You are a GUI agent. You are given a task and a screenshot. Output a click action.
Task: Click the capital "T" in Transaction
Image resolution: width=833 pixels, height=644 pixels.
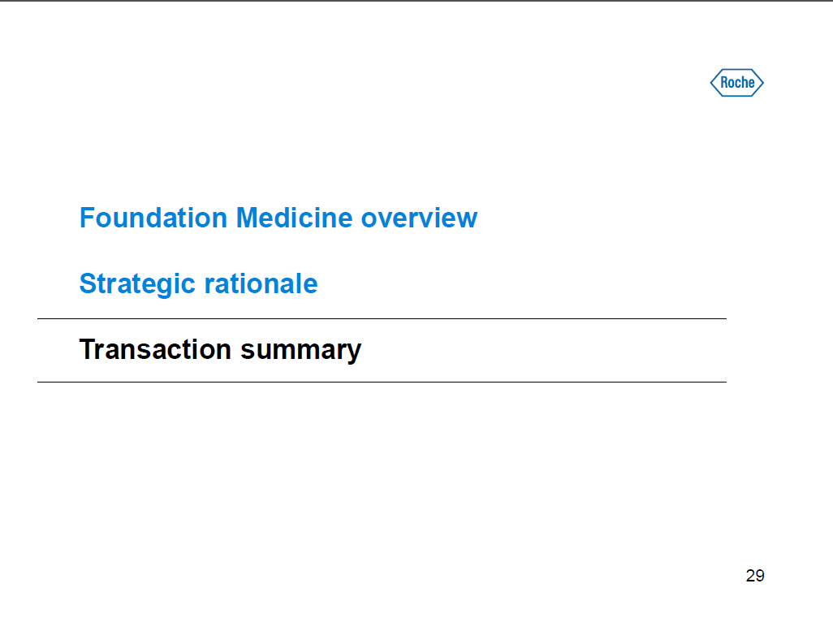click(x=86, y=349)
